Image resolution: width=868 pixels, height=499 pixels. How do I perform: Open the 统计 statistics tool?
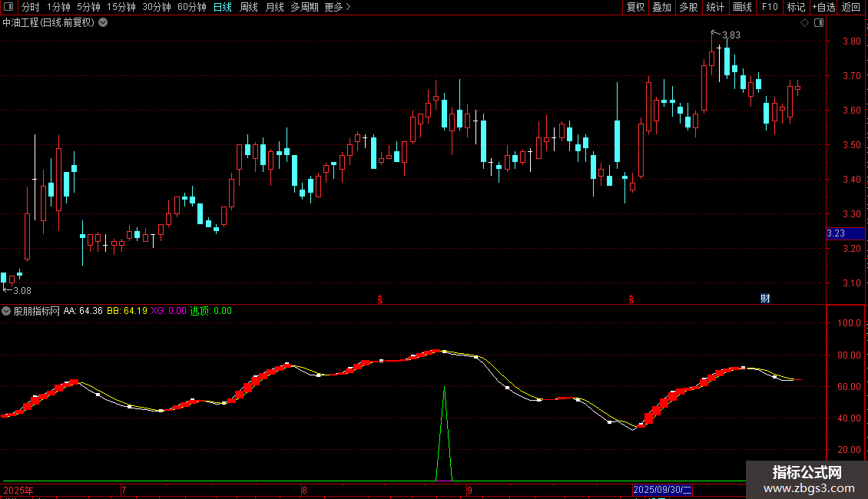pos(714,7)
